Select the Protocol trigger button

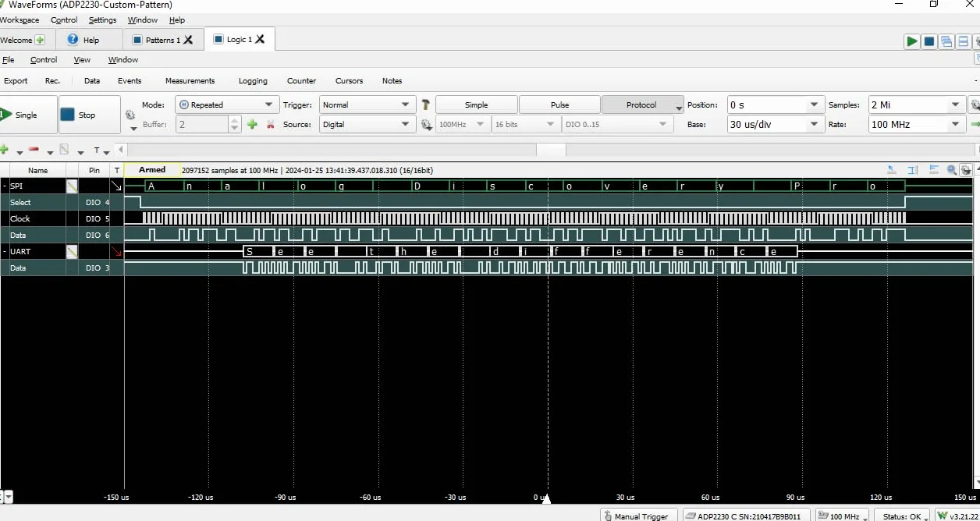coord(641,105)
